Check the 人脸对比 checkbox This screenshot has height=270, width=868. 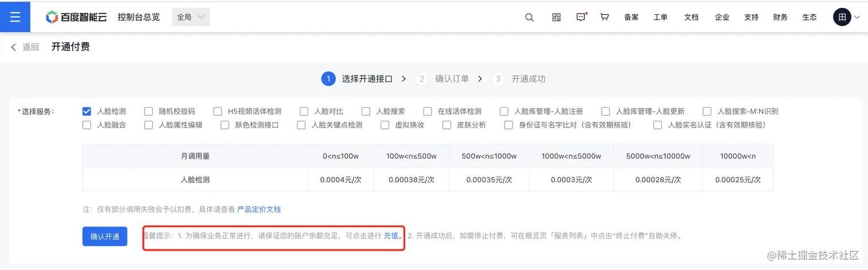click(x=304, y=111)
